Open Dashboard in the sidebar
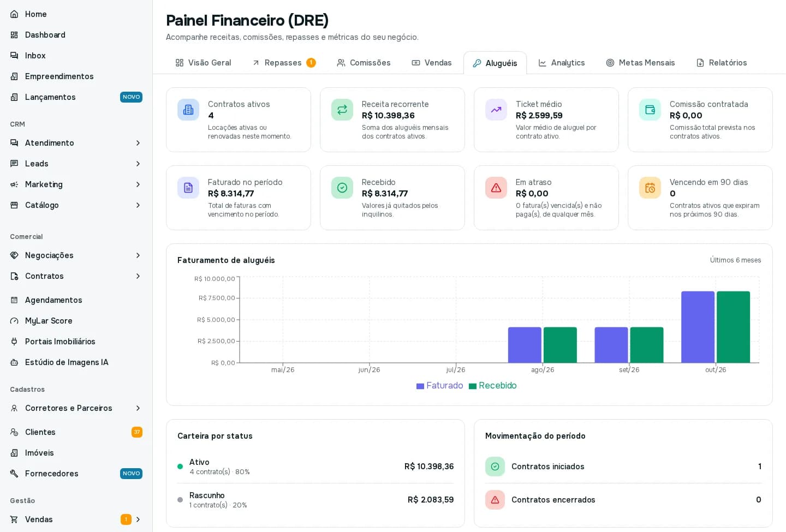Screen dimensions: 786x532 pyautogui.click(x=76, y=35)
